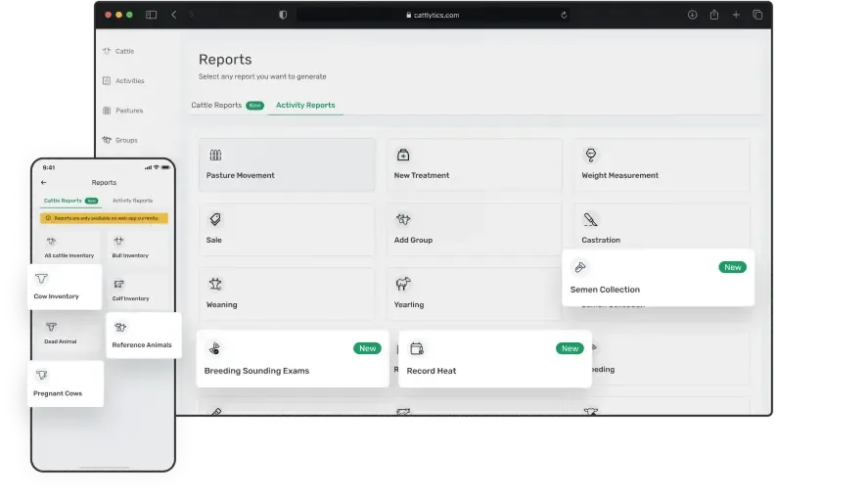Viewport: 868px width, 497px height.
Task: Click the New badge on Semen Collection
Action: click(x=732, y=267)
